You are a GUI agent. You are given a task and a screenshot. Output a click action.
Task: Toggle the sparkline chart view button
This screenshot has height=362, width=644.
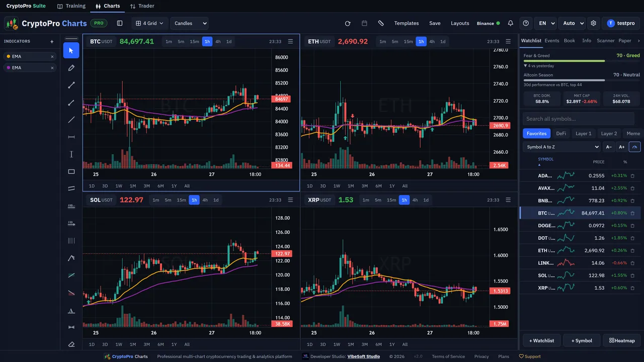[x=634, y=147]
